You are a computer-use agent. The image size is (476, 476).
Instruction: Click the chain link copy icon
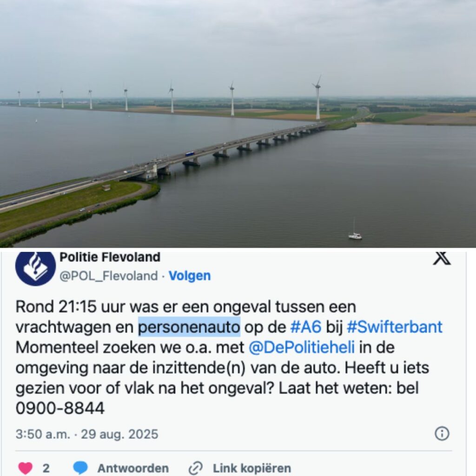tap(196, 468)
